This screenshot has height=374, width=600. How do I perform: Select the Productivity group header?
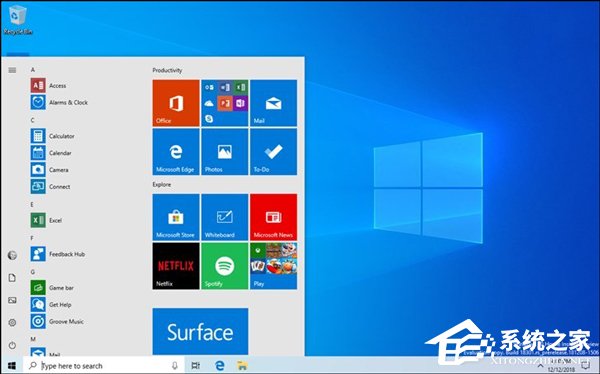click(167, 70)
